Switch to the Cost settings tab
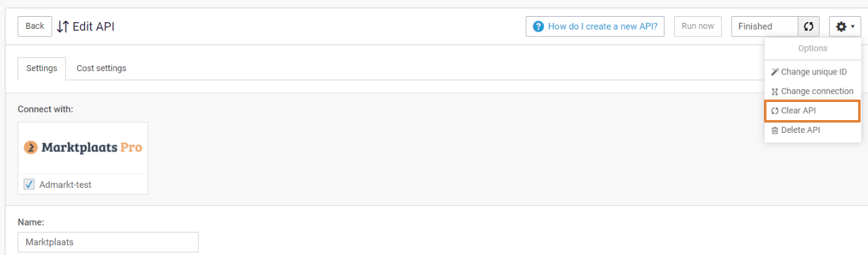This screenshot has height=255, width=868. coord(101,68)
